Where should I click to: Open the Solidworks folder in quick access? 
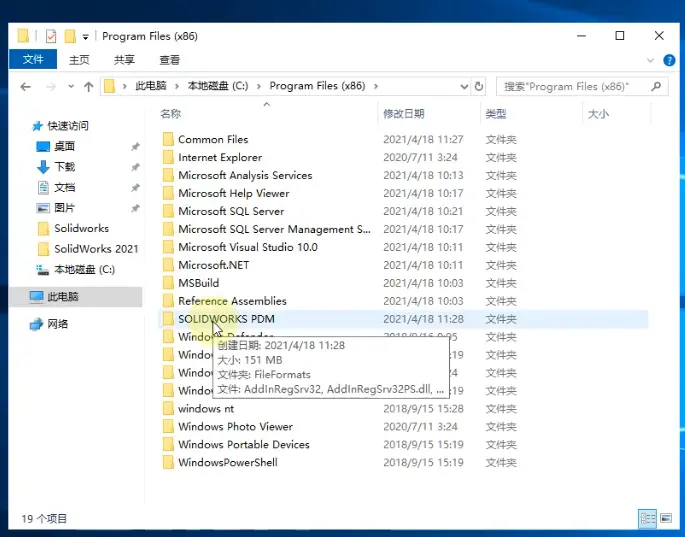click(81, 229)
